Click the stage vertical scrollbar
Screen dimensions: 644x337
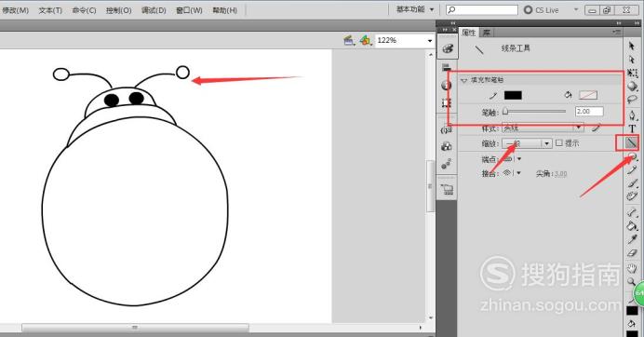[431, 186]
